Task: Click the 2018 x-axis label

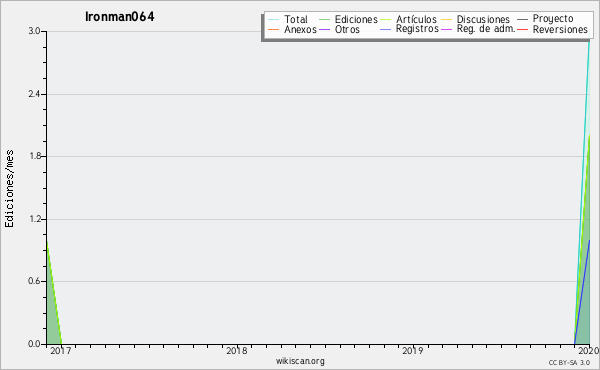Action: point(236,351)
